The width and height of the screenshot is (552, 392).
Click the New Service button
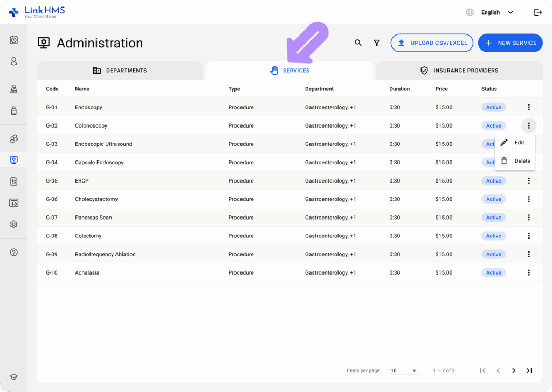coord(510,43)
